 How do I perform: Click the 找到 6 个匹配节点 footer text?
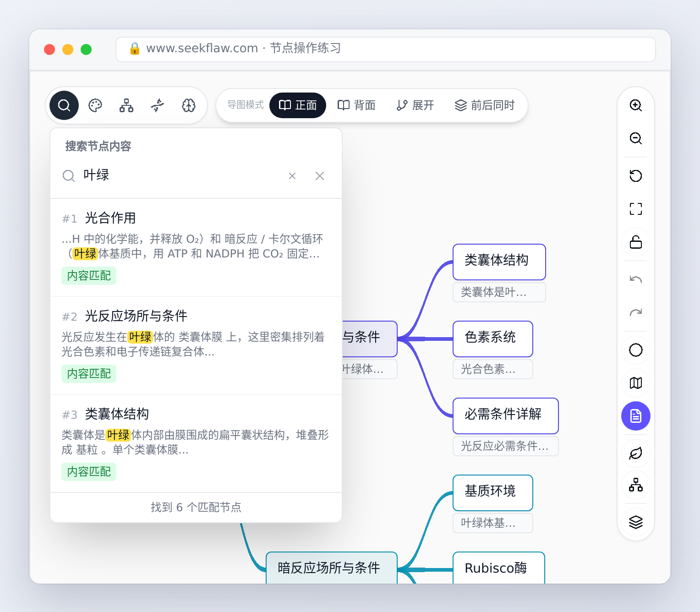click(196, 507)
